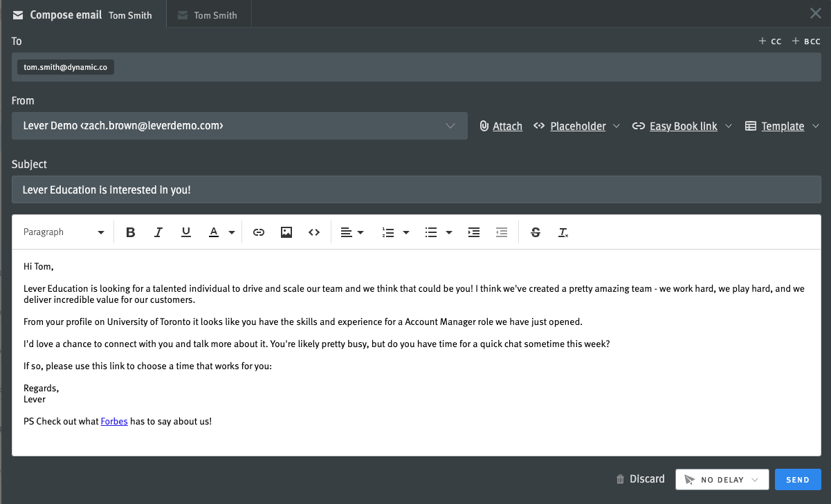This screenshot has height=504, width=831.
Task: Open No Delay send timing dropdown
Action: (722, 480)
